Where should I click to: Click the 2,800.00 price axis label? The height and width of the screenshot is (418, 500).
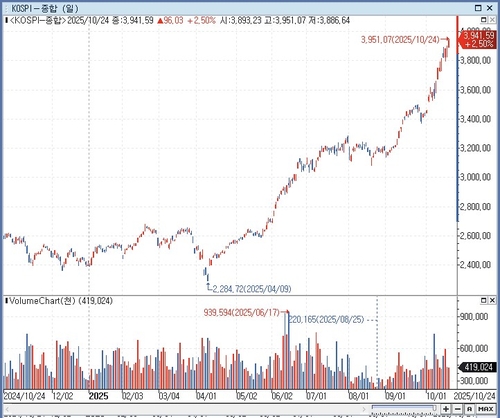[x=476, y=207]
